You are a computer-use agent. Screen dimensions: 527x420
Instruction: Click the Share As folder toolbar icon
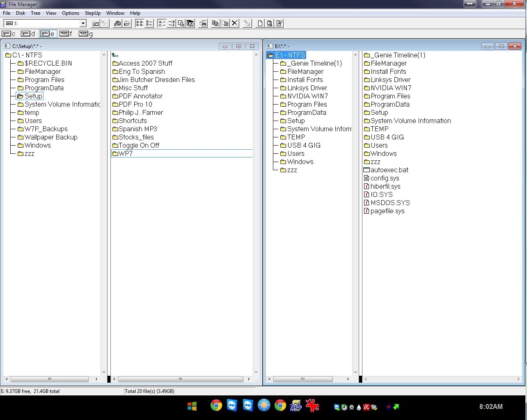[117, 23]
